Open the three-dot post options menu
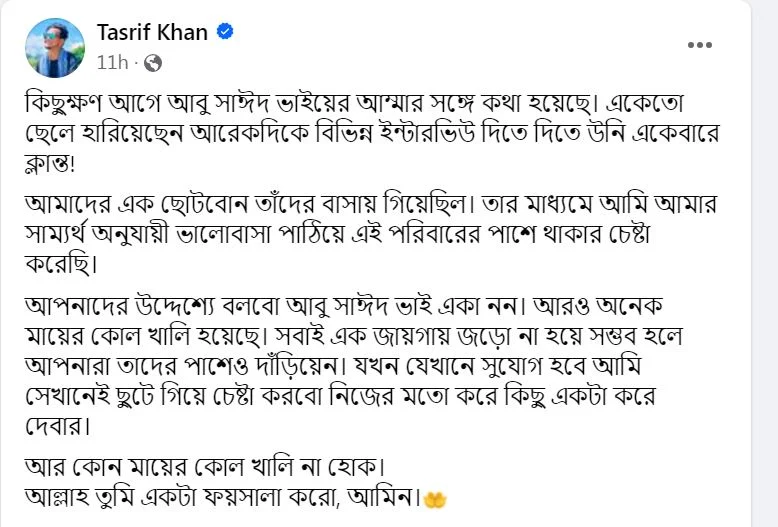The width and height of the screenshot is (778, 527). point(701,46)
